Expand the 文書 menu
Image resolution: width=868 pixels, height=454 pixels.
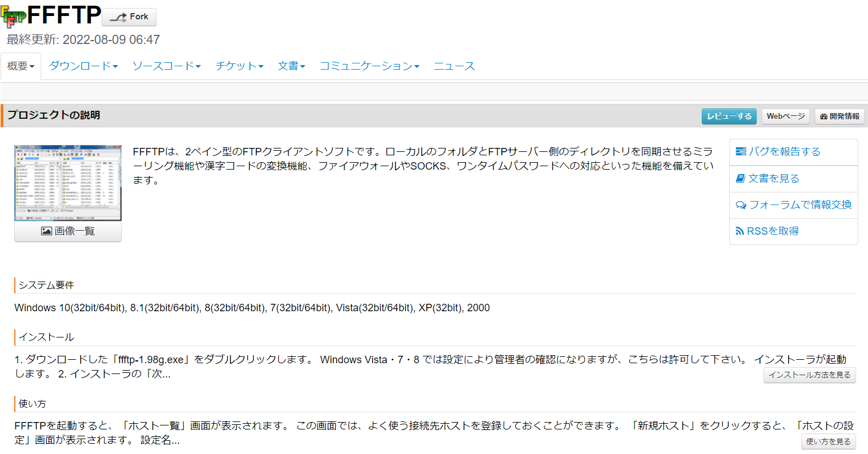point(291,66)
